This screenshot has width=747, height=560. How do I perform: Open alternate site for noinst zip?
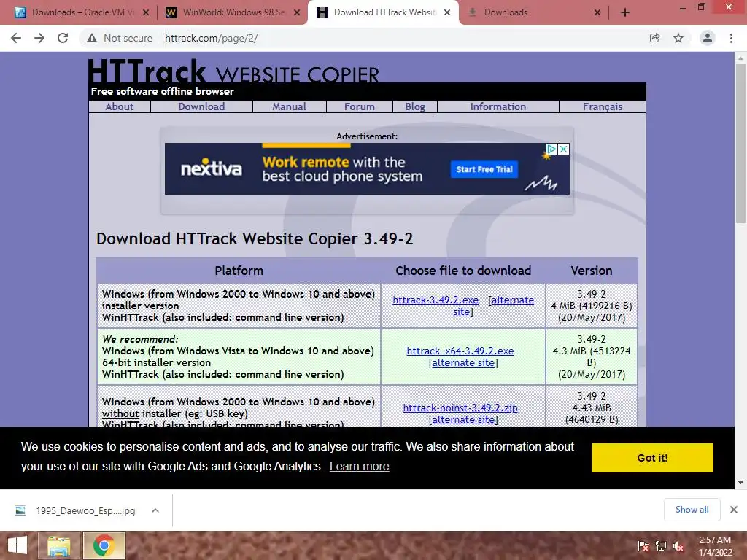pyautogui.click(x=463, y=419)
